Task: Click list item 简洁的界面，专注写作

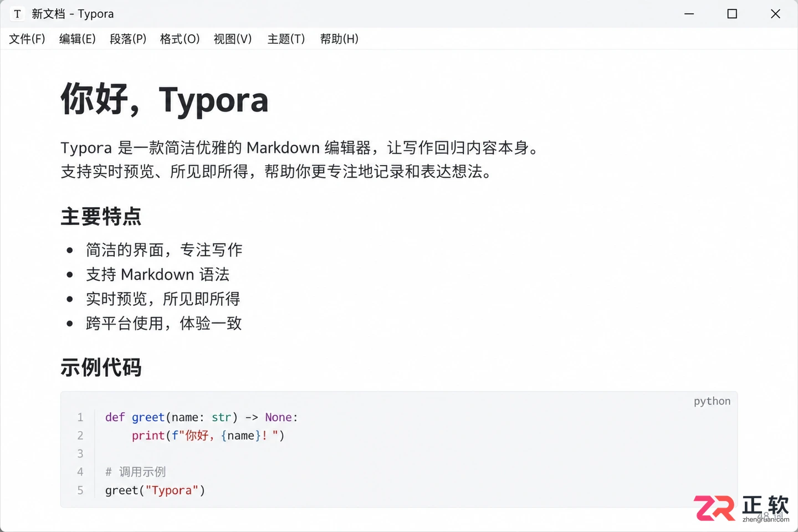Action: point(164,250)
